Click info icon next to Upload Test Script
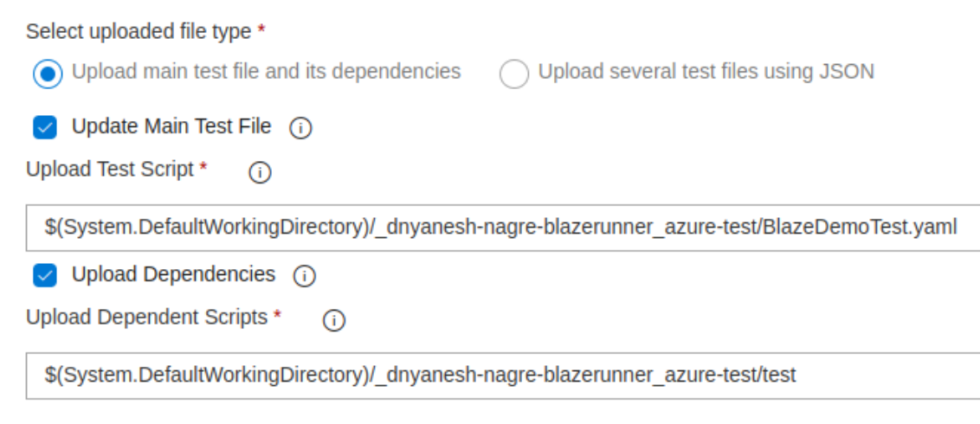The height and width of the screenshot is (424, 980). click(260, 173)
